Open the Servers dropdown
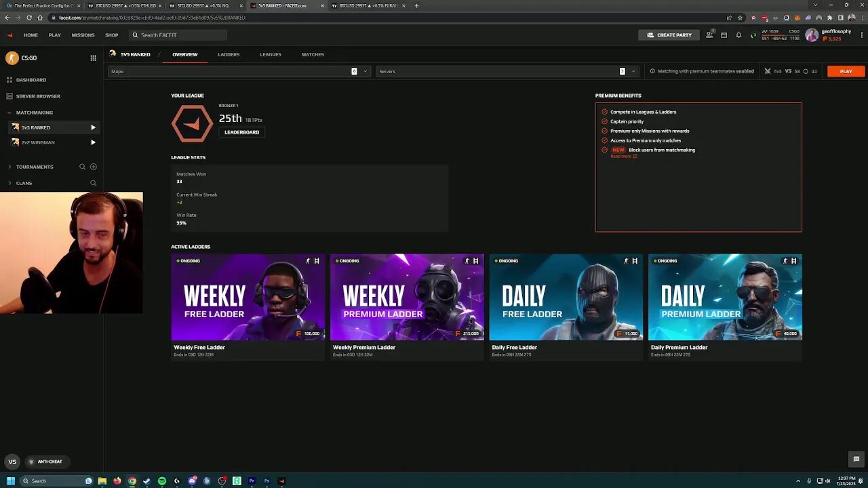Screen dimensions: 868x488 (x=507, y=71)
